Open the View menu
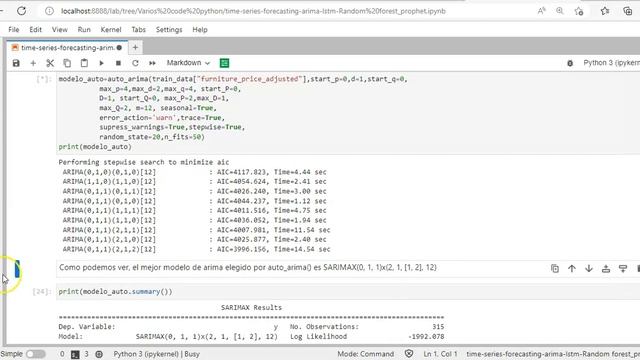Image resolution: width=640 pixels, height=360 pixels. pos(60,29)
